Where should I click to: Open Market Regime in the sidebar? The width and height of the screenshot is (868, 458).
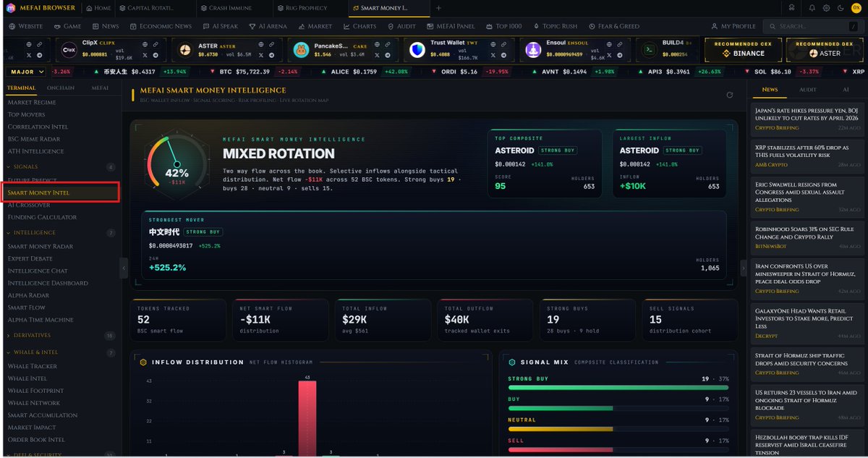click(32, 102)
